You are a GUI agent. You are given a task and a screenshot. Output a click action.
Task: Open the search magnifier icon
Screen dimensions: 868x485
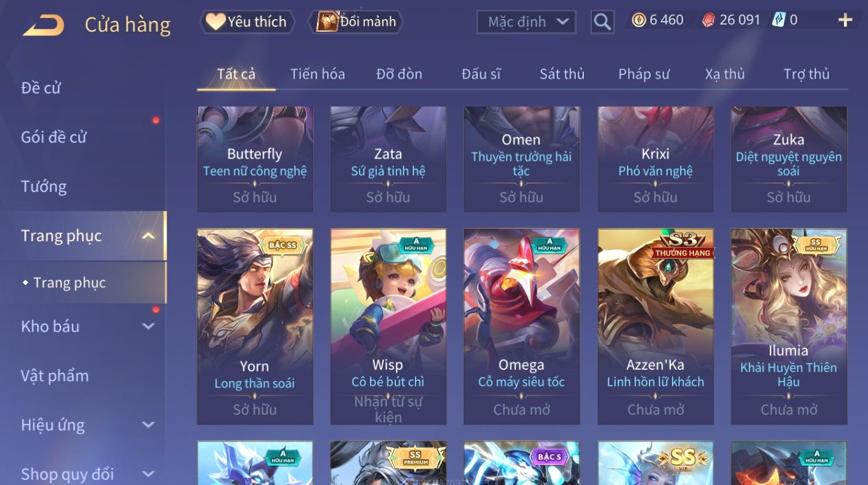[602, 22]
